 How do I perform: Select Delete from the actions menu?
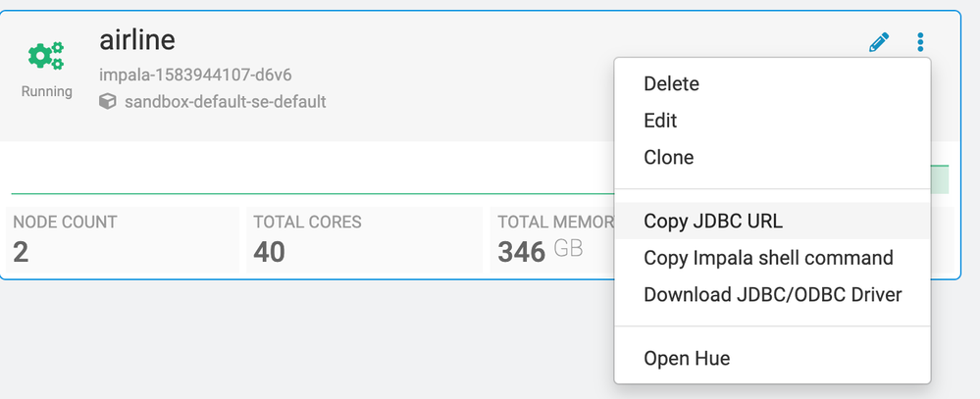pos(669,84)
